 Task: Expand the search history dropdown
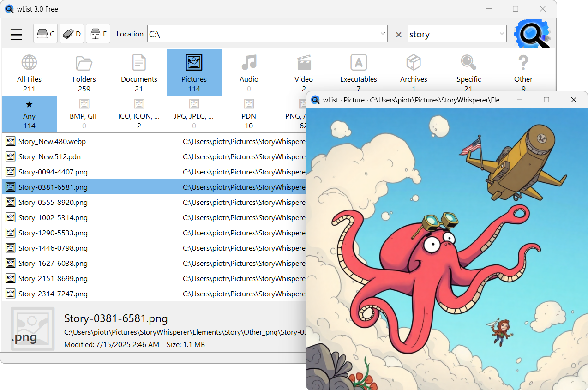501,34
